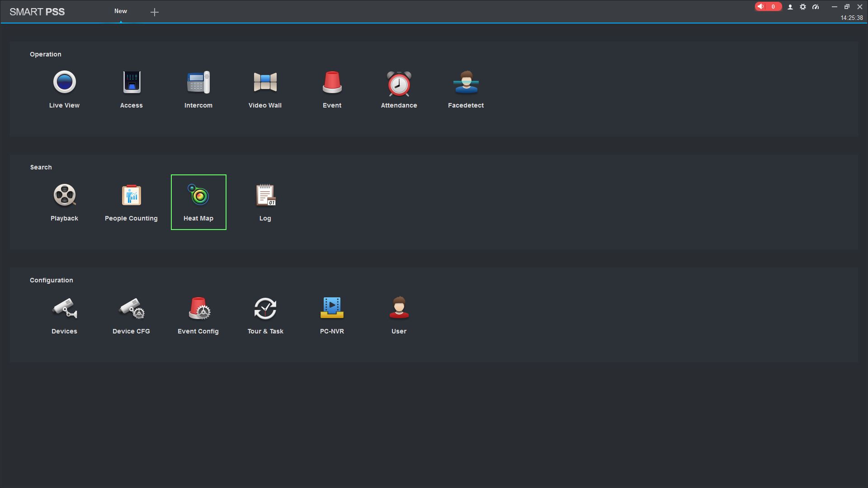Open the settings gear in title bar
868x488 pixels.
803,7
